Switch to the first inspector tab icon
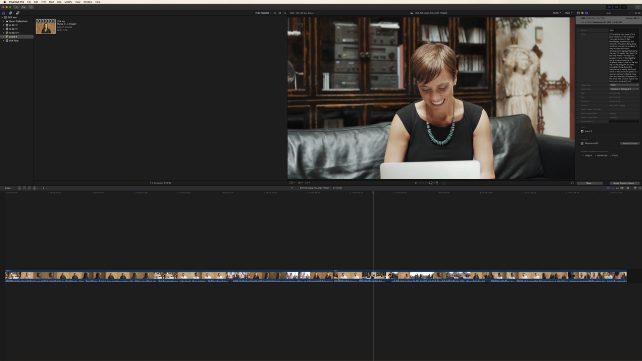The image size is (642, 361). [578, 13]
